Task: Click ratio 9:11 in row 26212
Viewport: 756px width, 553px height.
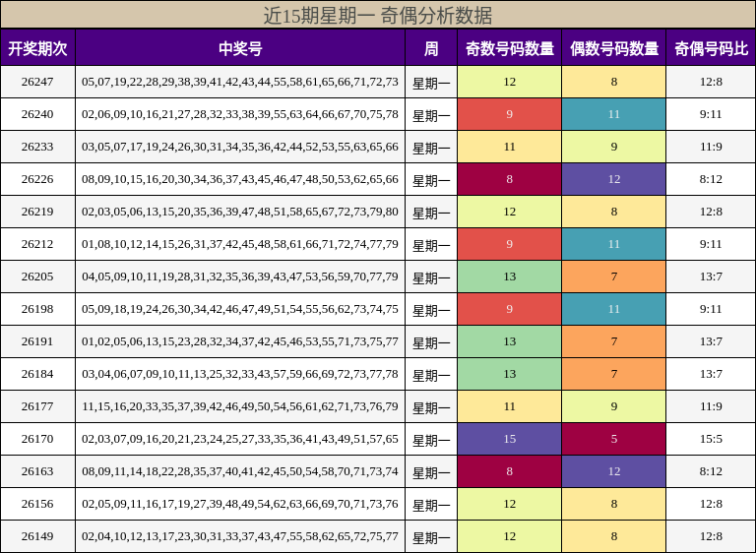Action: point(711,244)
